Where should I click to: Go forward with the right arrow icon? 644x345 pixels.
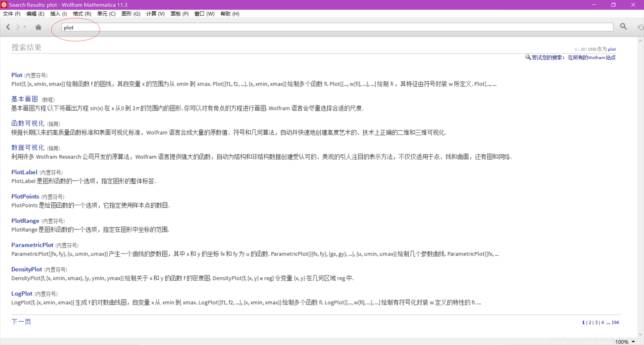(18, 27)
